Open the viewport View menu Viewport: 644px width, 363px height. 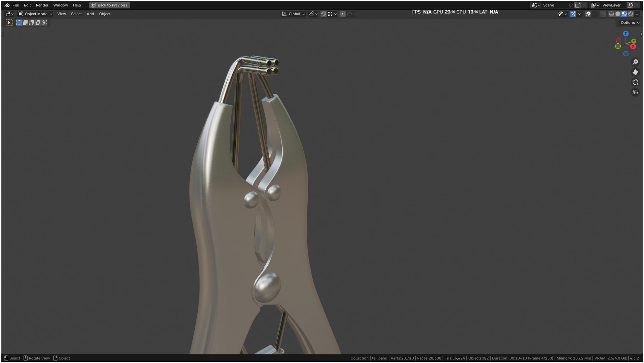(x=62, y=14)
